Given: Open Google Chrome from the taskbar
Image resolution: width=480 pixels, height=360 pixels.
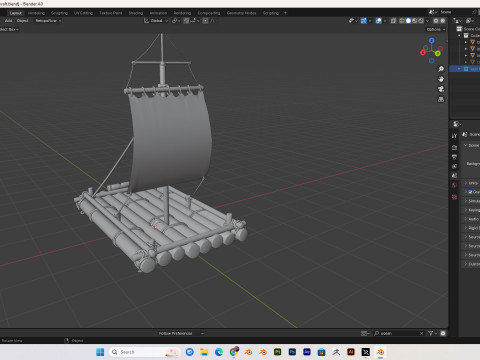Looking at the screenshot, I should point(234,352).
